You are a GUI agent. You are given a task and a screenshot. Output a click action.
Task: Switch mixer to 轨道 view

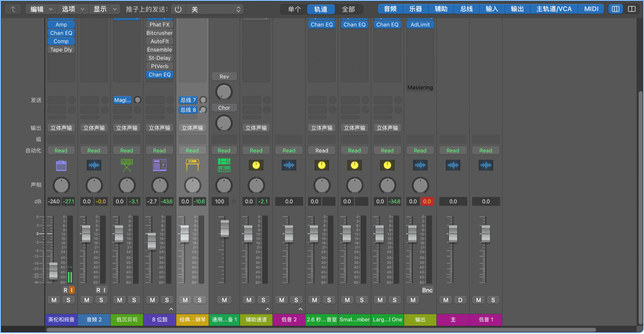click(x=321, y=9)
